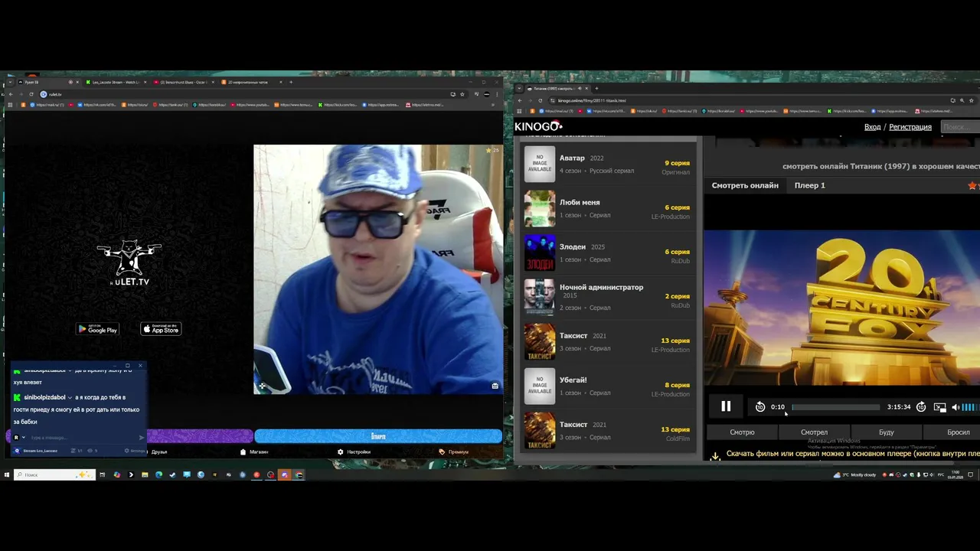Click the KINOGO site logo
Viewport: 980px width, 551px height.
(538, 126)
